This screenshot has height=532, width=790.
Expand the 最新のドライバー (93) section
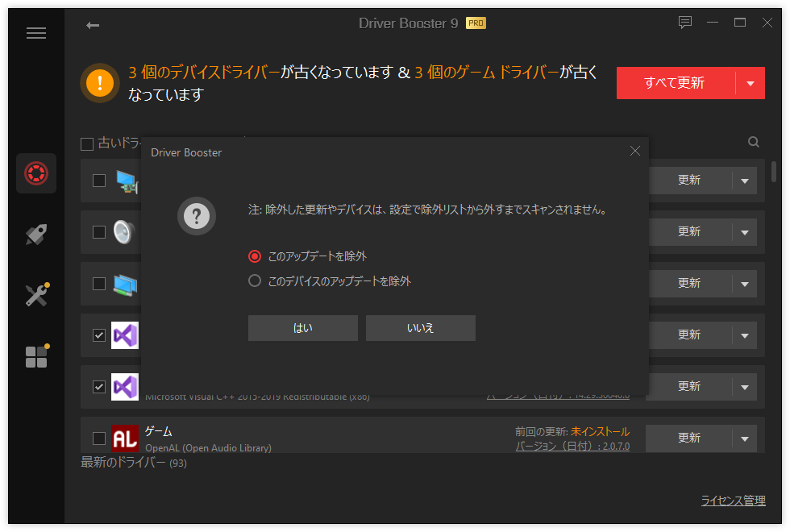click(x=134, y=463)
